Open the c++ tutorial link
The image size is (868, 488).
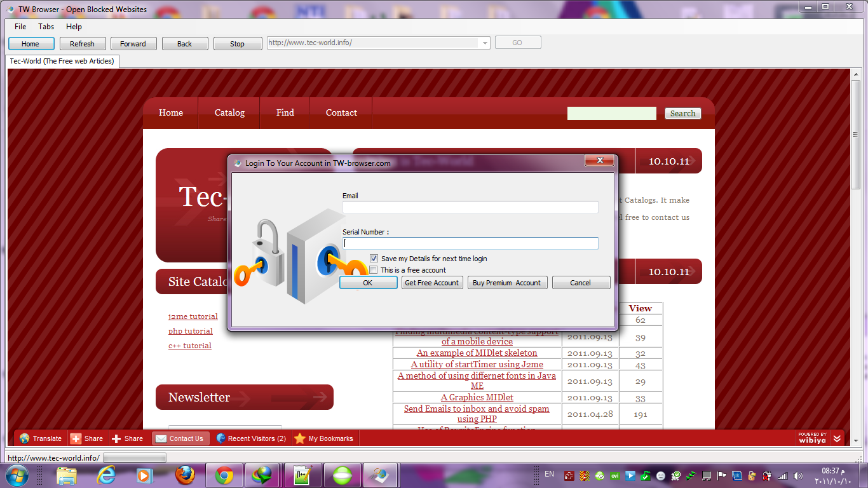point(189,346)
